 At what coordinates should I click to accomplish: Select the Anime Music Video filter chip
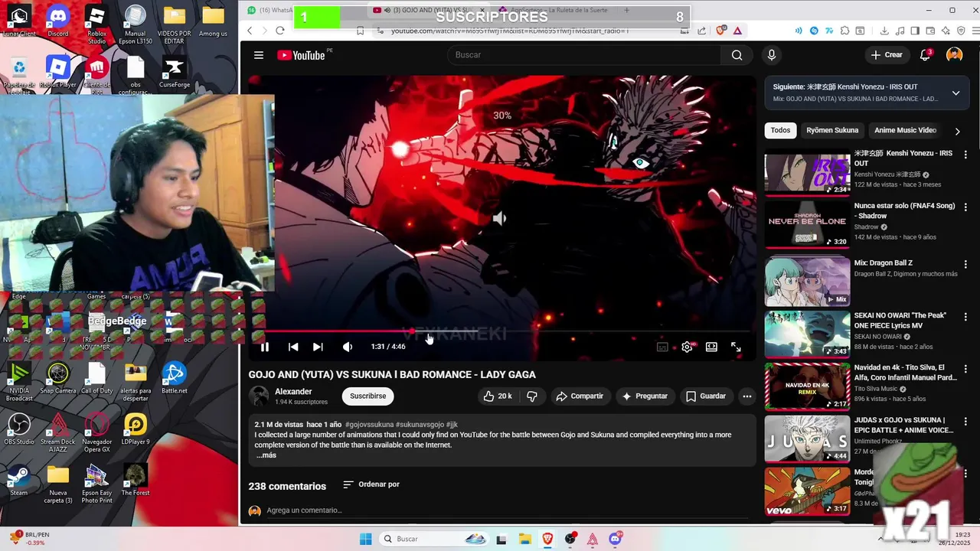pos(905,130)
